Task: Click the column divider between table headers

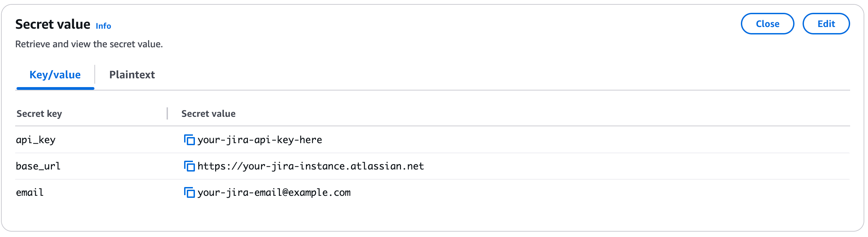Action: click(x=167, y=114)
